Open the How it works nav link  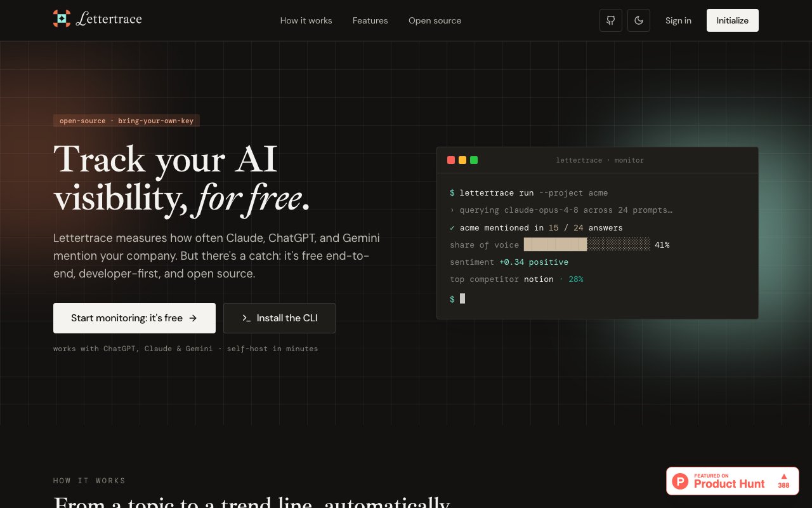click(306, 20)
